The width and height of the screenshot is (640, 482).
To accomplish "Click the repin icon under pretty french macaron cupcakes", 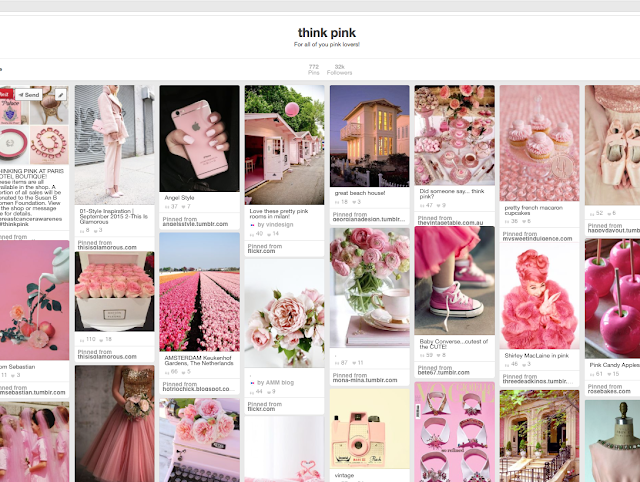I will 507,222.
